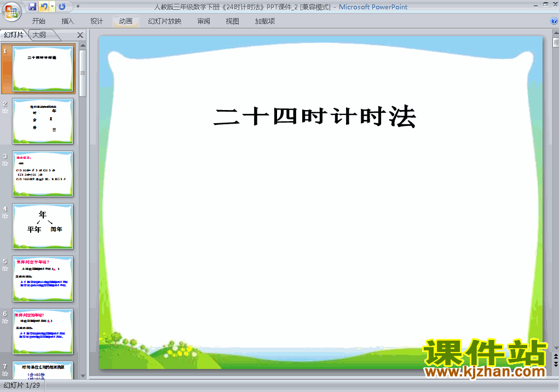The width and height of the screenshot is (559, 392).
Task: Click main slide scrollbar up arrow
Action: tap(556, 33)
